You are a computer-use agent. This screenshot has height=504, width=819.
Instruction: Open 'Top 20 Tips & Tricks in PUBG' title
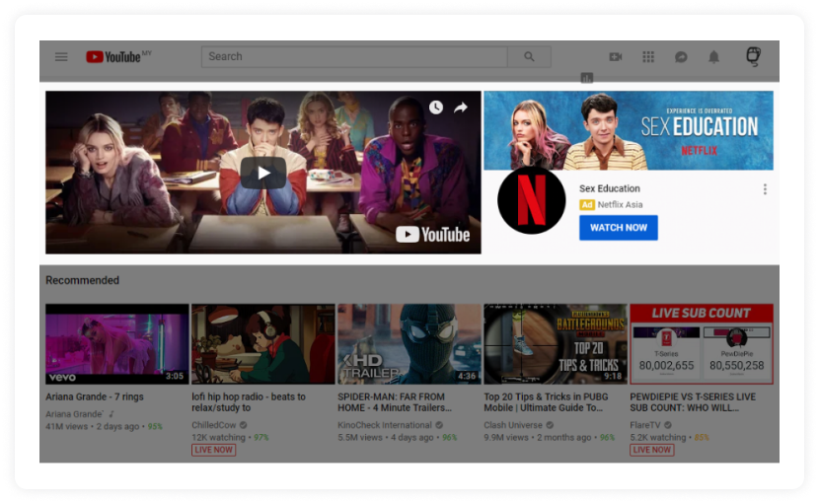click(546, 402)
